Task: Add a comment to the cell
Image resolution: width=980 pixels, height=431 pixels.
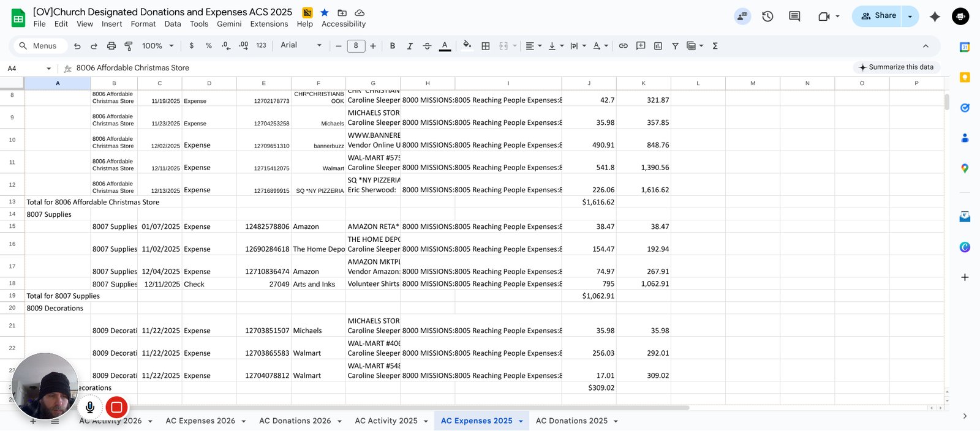Action: (x=641, y=46)
